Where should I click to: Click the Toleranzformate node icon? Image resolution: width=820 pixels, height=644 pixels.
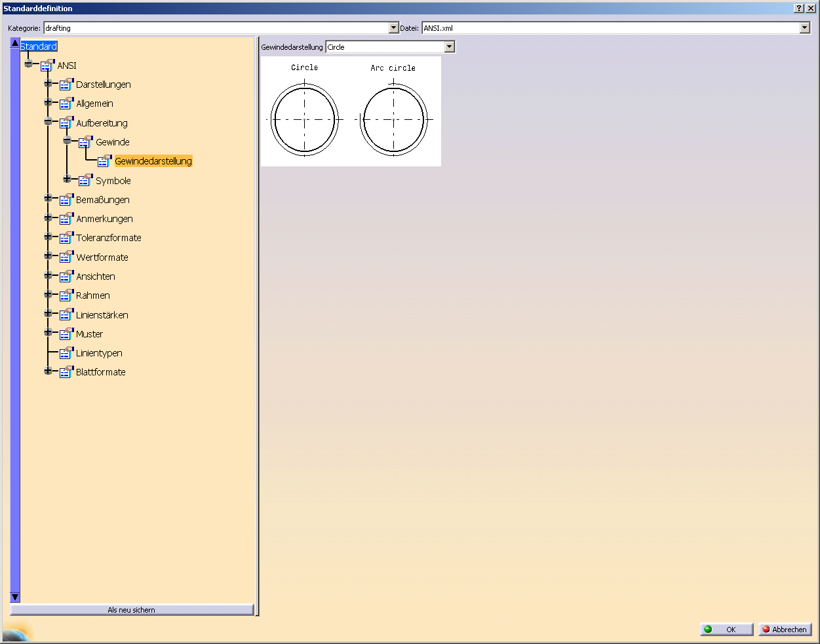pos(66,238)
